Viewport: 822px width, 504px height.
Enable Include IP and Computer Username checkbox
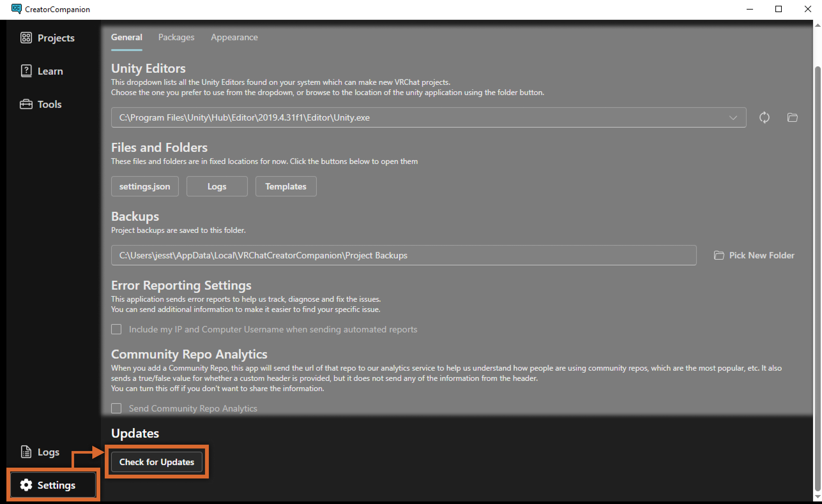point(118,329)
